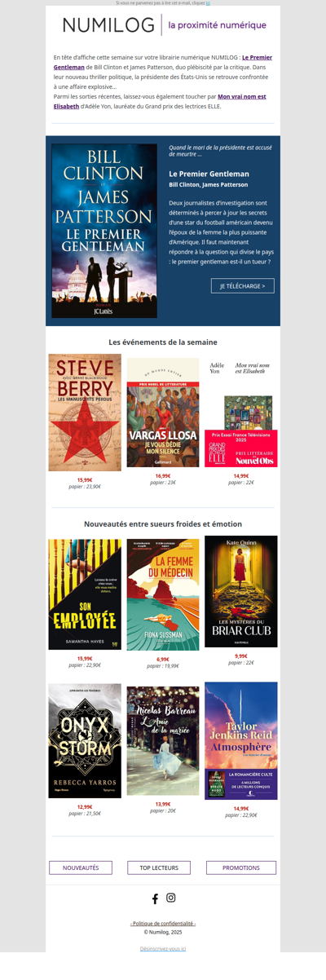The image size is (326, 980).
Task: Open Adèle Yon Mon vrai nom cover
Action: tap(241, 413)
